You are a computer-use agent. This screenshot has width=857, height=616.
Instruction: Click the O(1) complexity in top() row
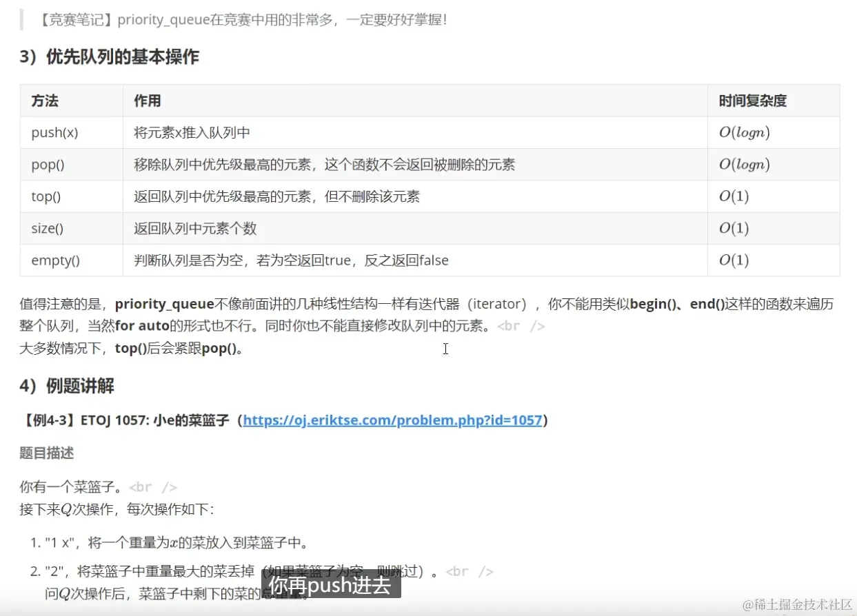click(734, 196)
